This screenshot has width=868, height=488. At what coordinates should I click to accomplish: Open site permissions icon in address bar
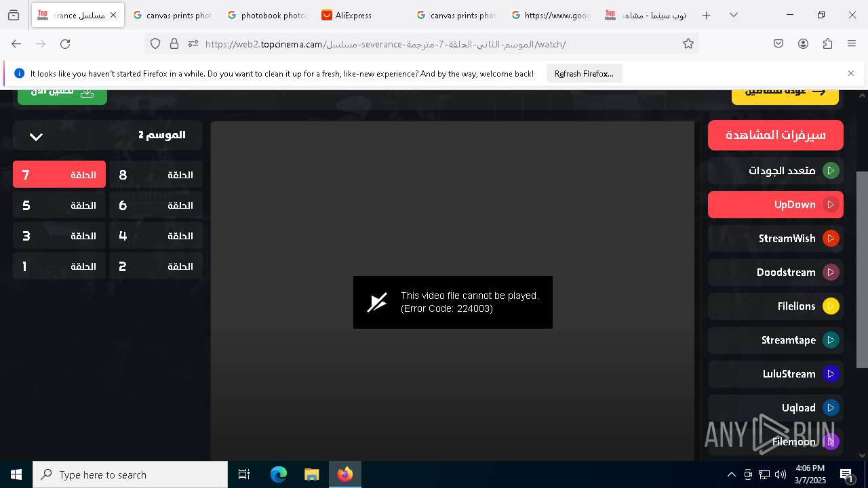pos(193,43)
